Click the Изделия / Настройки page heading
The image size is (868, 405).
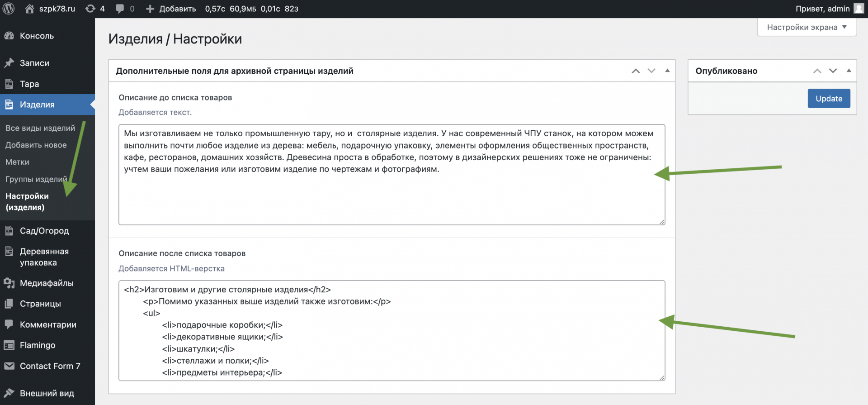tap(175, 39)
